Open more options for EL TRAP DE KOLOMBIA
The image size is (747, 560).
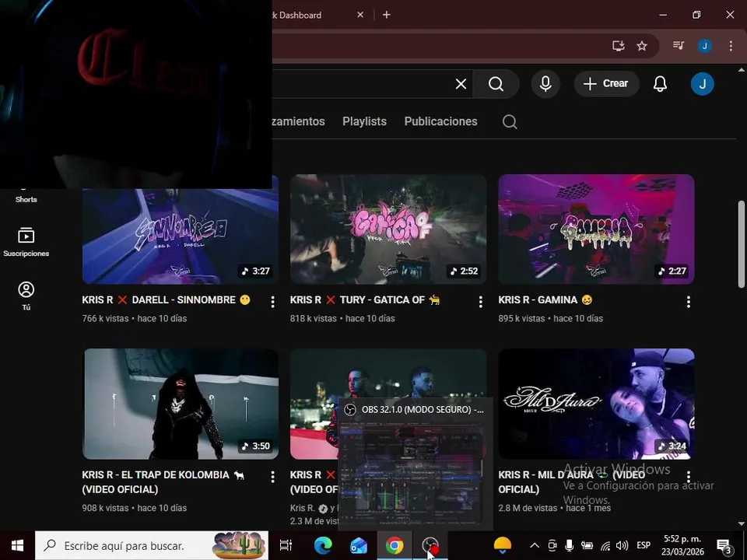pos(272,477)
